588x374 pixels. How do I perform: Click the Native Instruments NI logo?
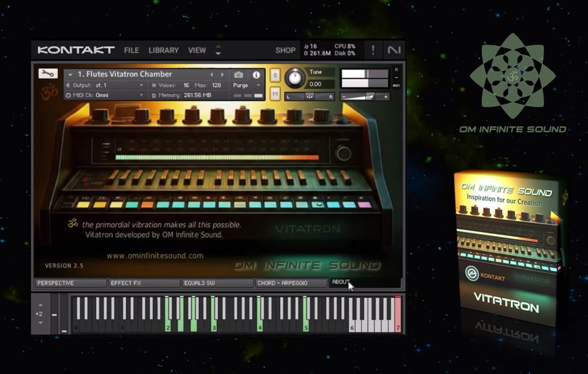coord(394,50)
